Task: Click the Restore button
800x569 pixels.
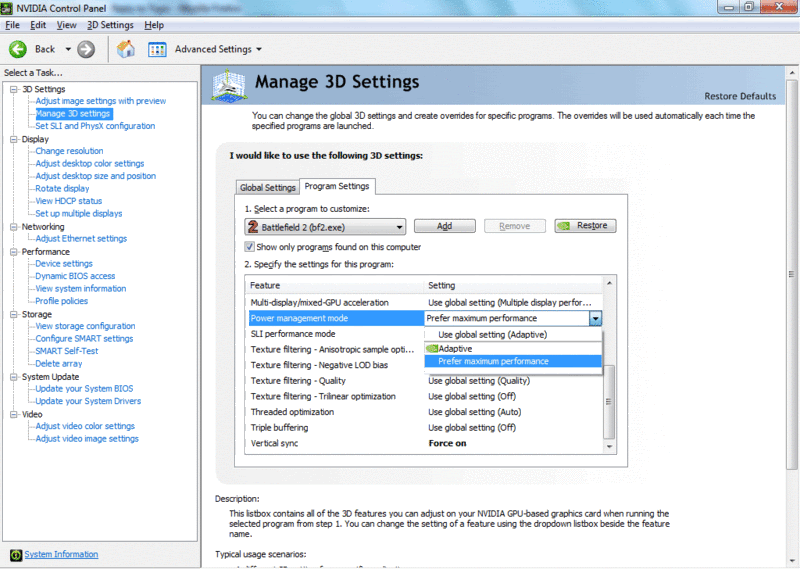Action: [x=585, y=226]
